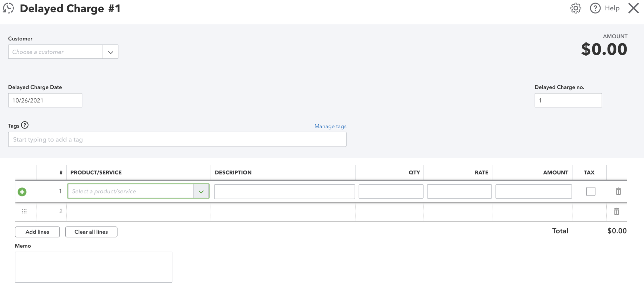This screenshot has width=644, height=289.
Task: Click the Rate field on line 1
Action: (459, 192)
